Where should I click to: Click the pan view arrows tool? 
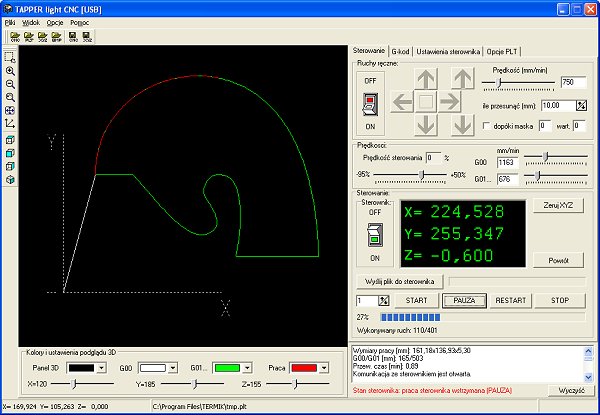click(10, 111)
